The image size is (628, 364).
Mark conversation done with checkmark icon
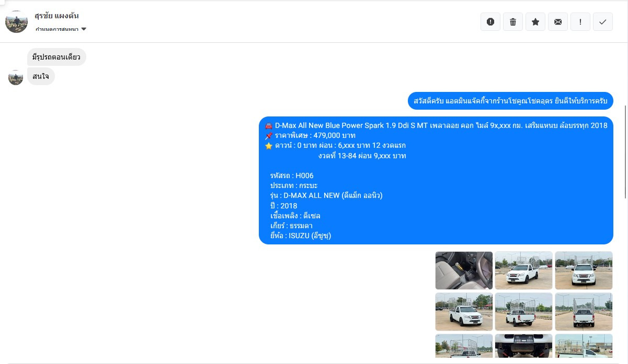(603, 22)
